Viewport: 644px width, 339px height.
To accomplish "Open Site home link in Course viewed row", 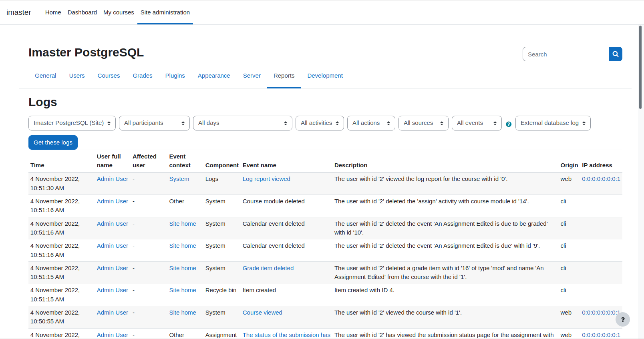I will (183, 313).
